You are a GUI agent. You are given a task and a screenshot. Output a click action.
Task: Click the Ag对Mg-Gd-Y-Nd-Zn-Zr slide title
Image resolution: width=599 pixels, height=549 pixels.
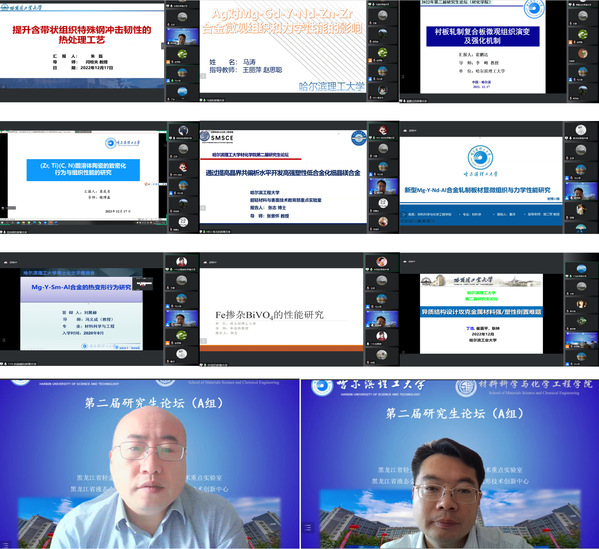click(282, 21)
